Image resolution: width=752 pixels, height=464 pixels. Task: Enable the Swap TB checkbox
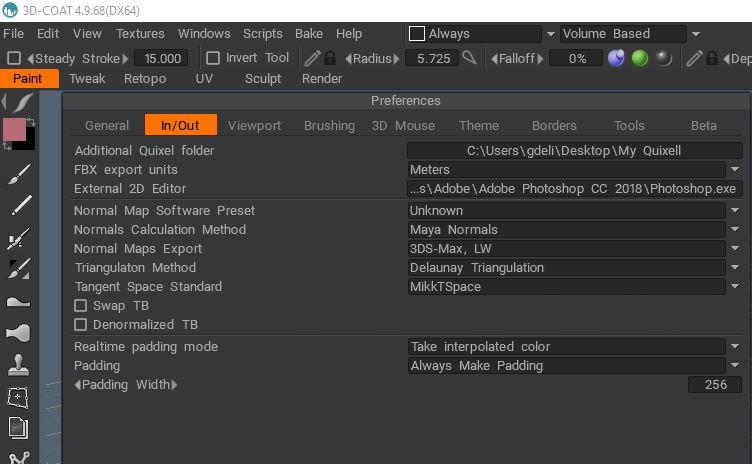click(x=81, y=306)
